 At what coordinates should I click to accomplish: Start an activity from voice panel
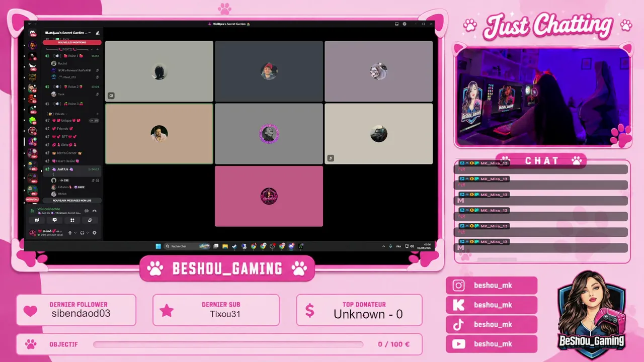pos(72,220)
